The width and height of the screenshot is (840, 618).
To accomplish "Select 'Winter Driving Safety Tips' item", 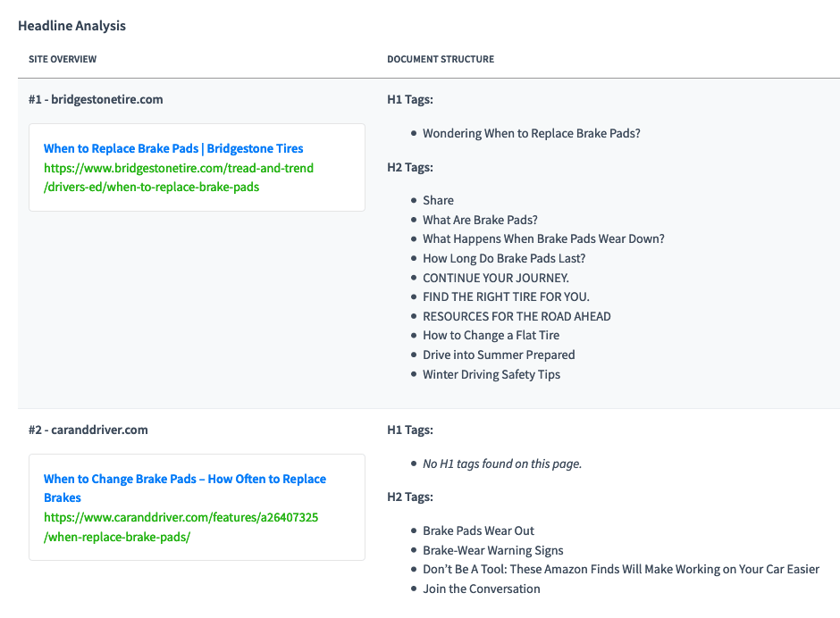I will 491,374.
